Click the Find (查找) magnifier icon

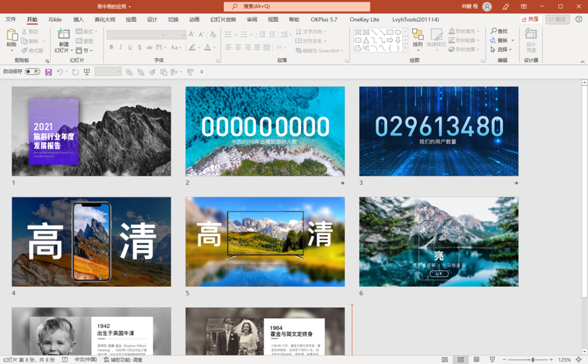coord(493,31)
